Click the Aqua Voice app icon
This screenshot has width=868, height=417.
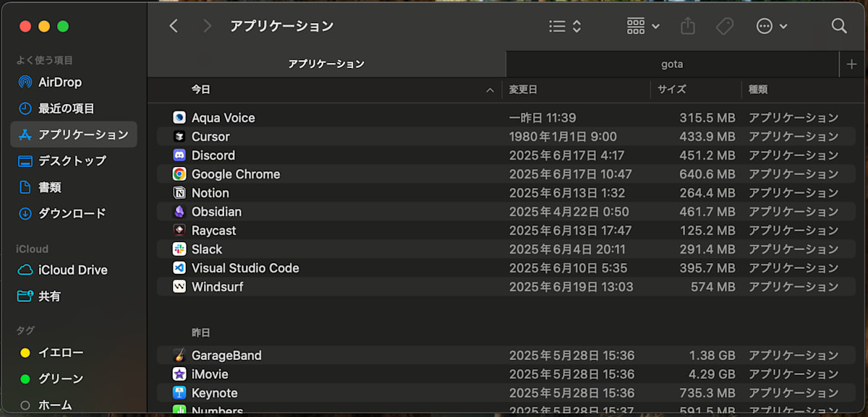(x=179, y=118)
